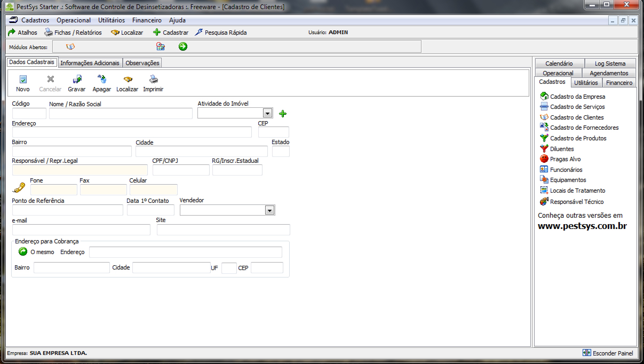
Task: Click the Cancelar X icon
Action: (50, 79)
